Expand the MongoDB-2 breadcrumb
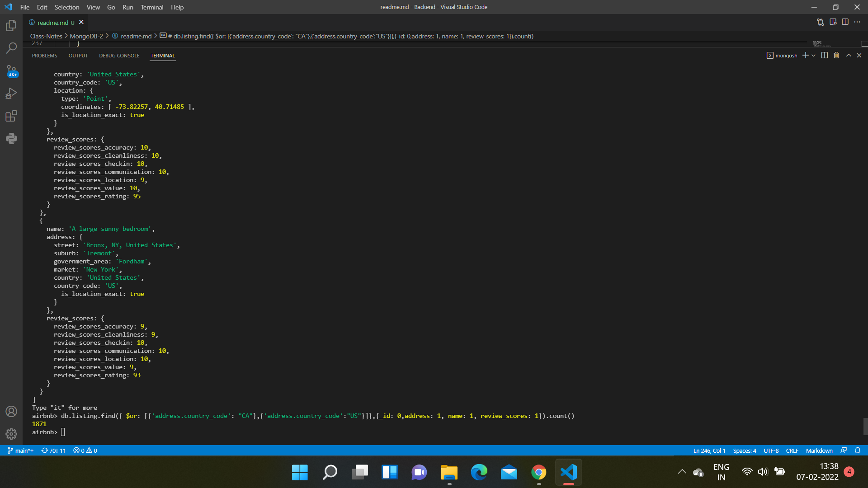The width and height of the screenshot is (868, 488). tap(86, 36)
